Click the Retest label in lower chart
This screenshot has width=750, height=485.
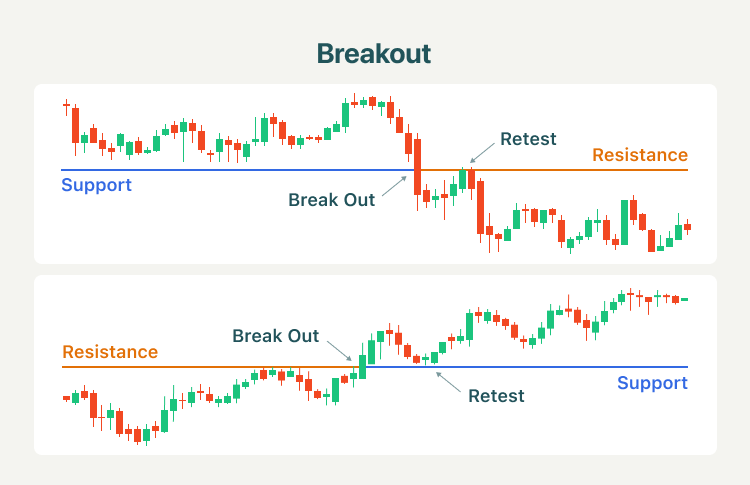496,396
